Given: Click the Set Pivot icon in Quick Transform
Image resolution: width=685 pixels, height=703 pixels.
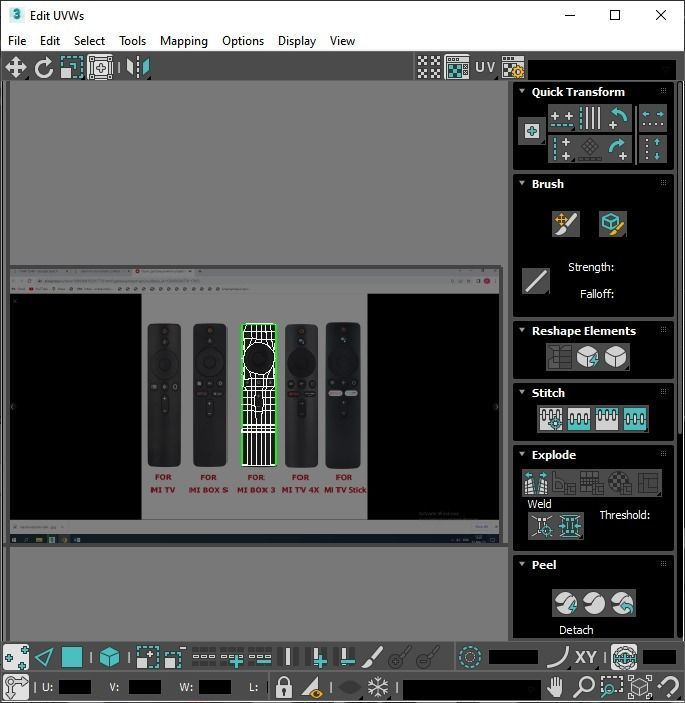Looking at the screenshot, I should tap(532, 131).
